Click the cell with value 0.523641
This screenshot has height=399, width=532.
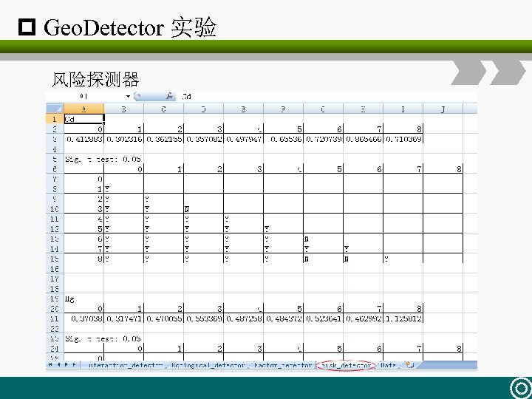[x=323, y=318]
